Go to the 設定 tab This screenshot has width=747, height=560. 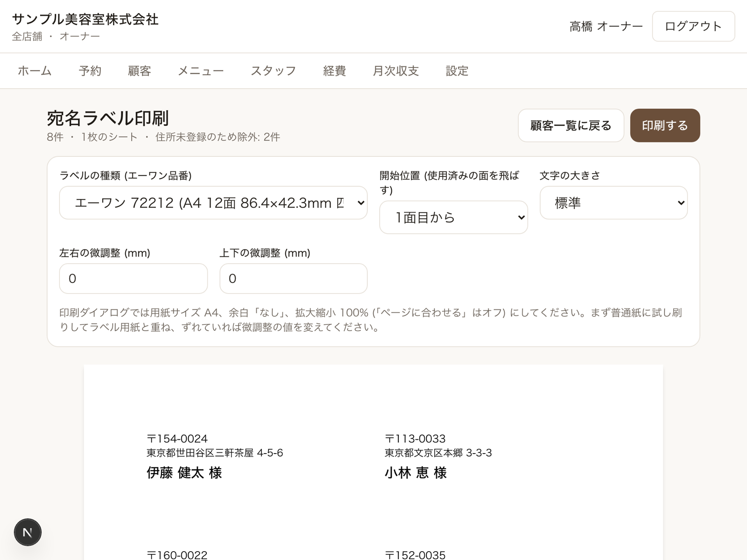(457, 71)
